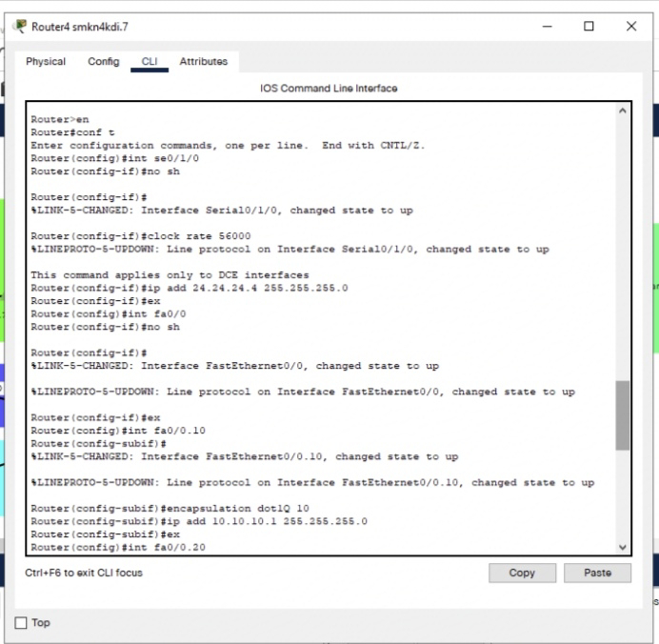Click the 'Router4 smkn4kdi.7' window title

(x=80, y=27)
